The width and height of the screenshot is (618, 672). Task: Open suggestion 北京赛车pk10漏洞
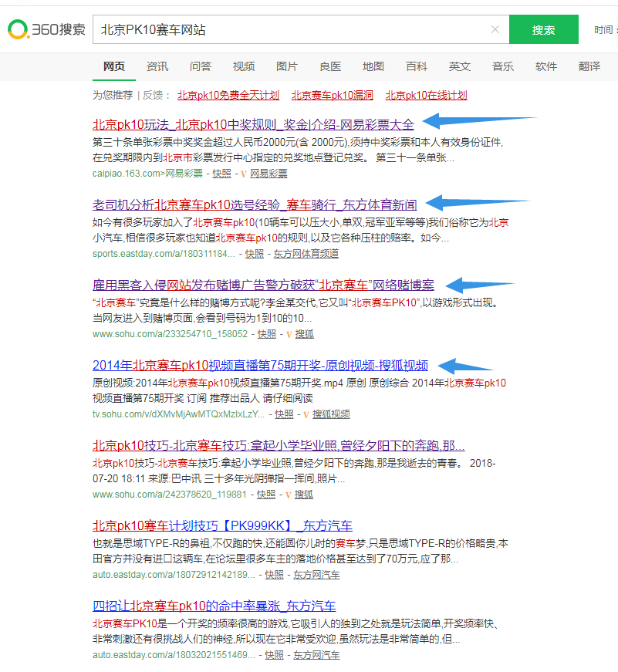coord(332,95)
